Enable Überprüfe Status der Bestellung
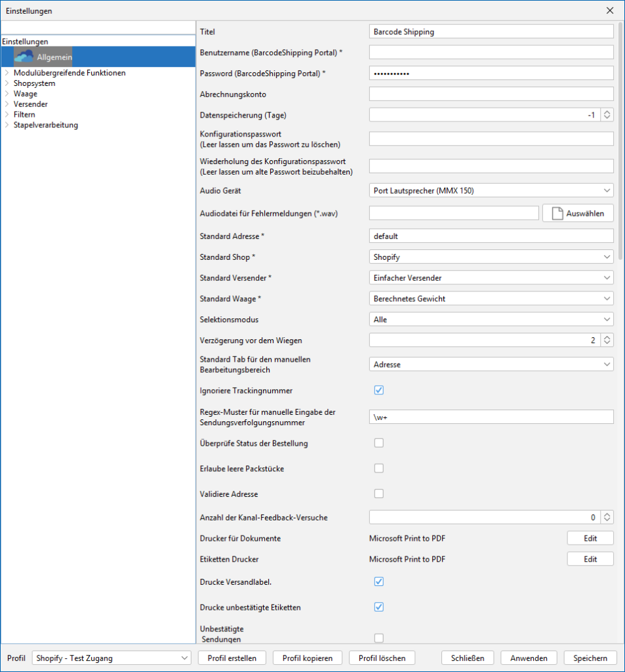This screenshot has height=672, width=625. [378, 443]
